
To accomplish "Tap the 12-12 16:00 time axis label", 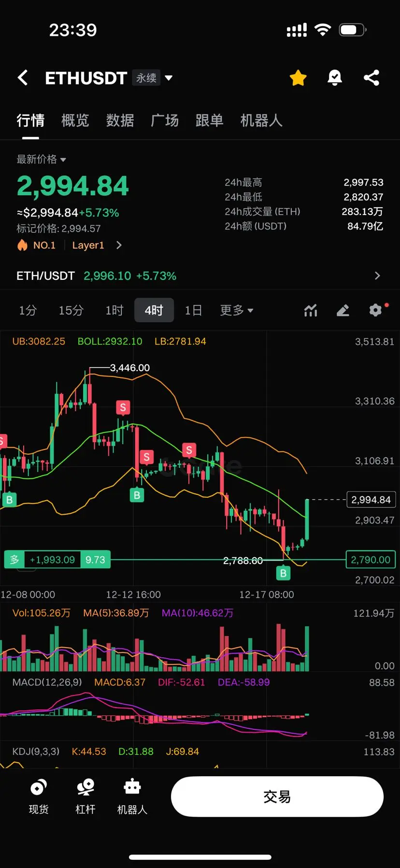I will coord(133,594).
